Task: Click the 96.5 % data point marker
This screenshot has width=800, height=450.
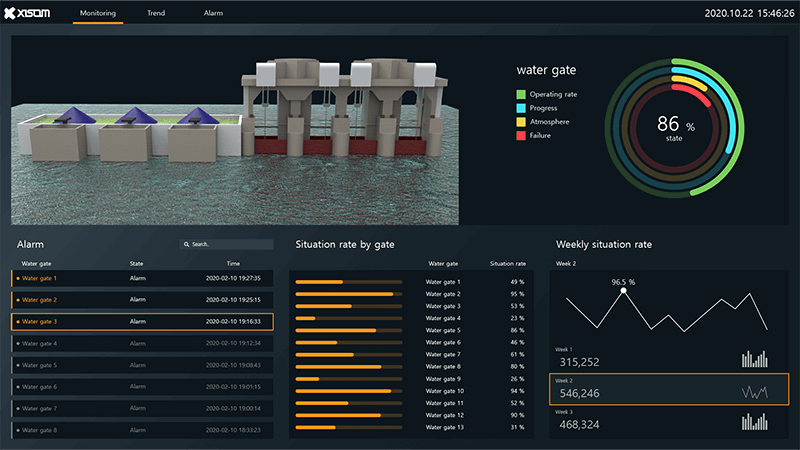Action: coord(624,291)
